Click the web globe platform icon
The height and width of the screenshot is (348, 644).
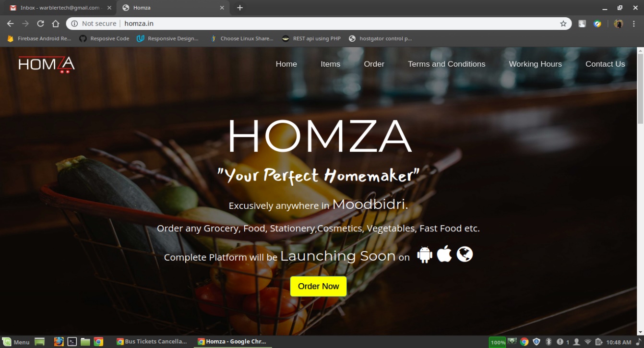pyautogui.click(x=465, y=254)
